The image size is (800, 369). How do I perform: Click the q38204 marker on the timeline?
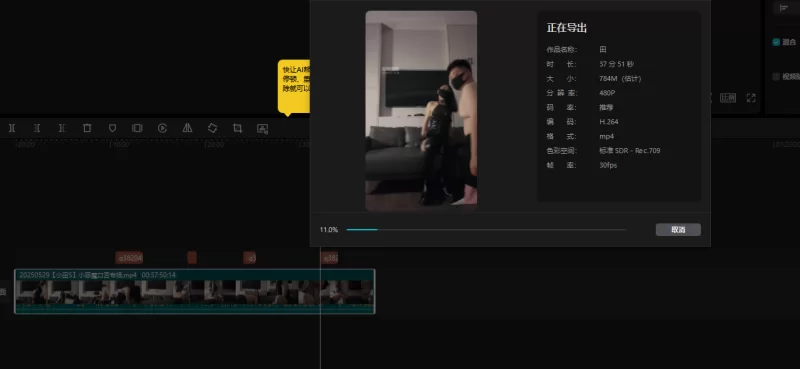coord(129,258)
